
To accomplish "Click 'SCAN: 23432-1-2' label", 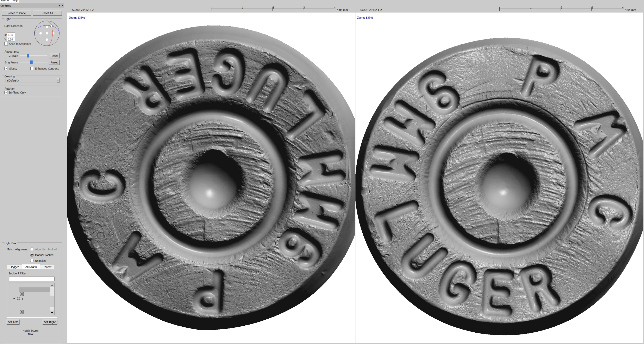I will pos(371,10).
